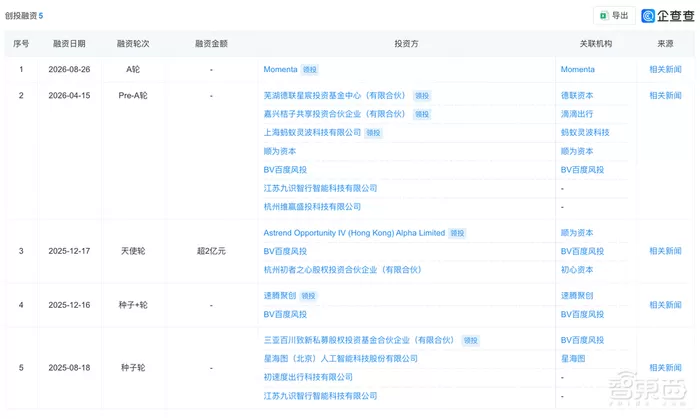The image size is (700, 419).
Task: Open BV百度风投 关联机构 link in Pre-A轮 row
Action: pos(583,170)
